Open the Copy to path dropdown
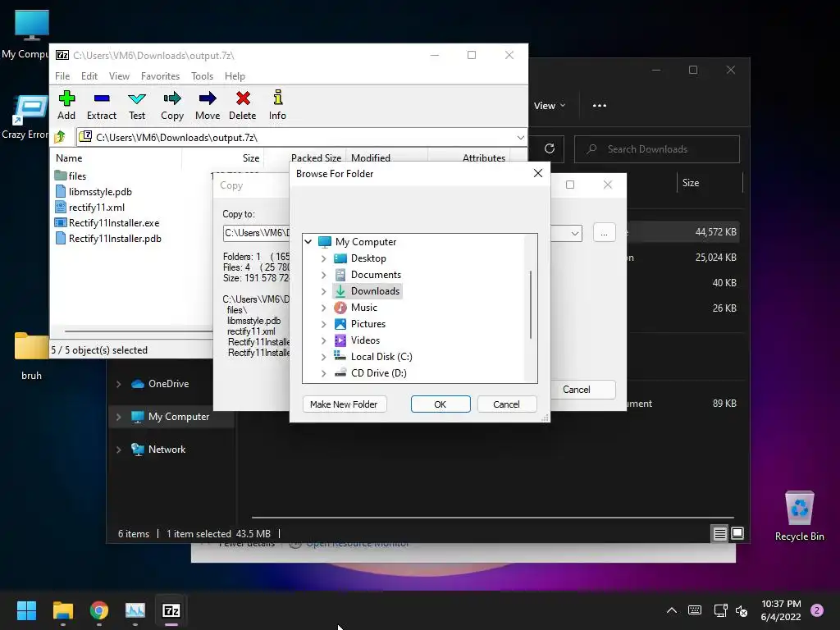This screenshot has width=840, height=630. 574,234
